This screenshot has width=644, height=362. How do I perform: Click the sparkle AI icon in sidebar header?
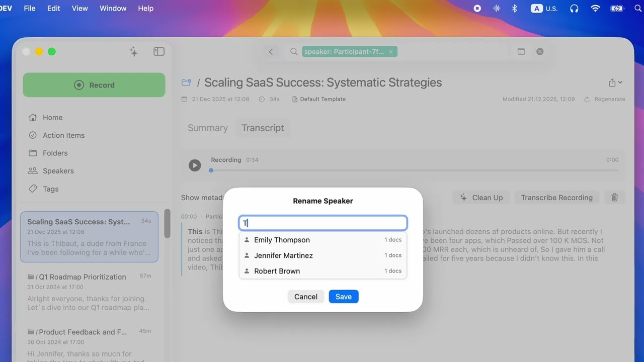coord(133,52)
